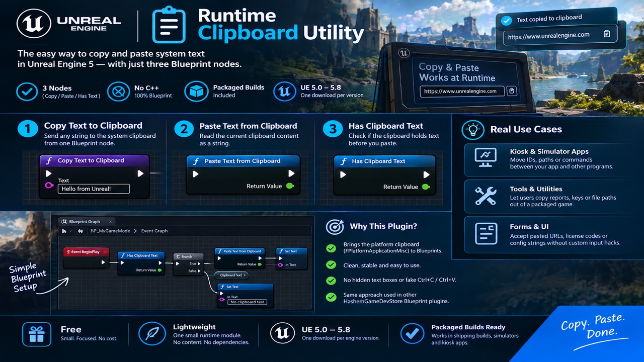Open the BP_MyGameMode breadcrumb
The height and width of the screenshot is (362, 644).
pos(110,231)
